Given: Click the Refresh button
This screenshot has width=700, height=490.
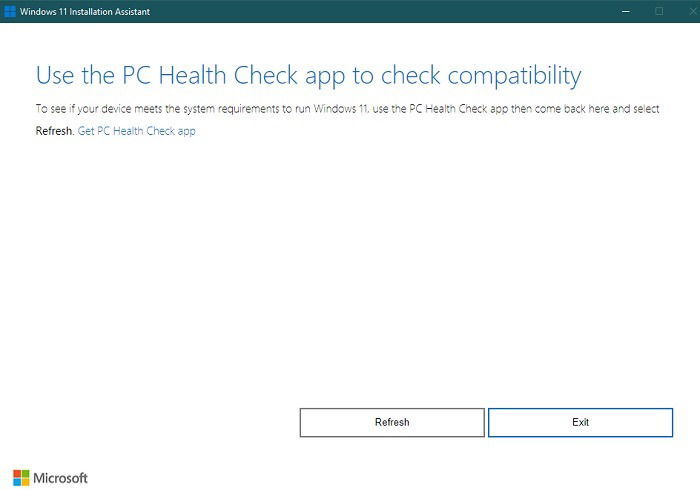Looking at the screenshot, I should tap(392, 422).
